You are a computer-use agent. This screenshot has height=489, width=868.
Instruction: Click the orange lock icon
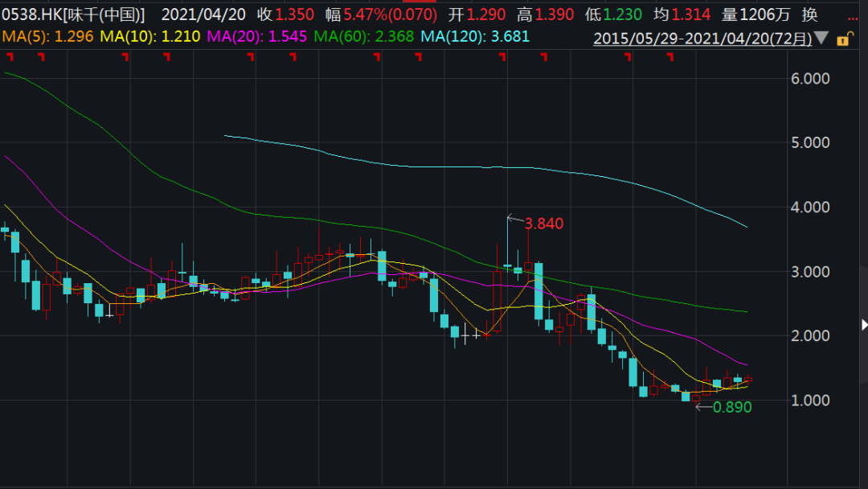tap(845, 39)
